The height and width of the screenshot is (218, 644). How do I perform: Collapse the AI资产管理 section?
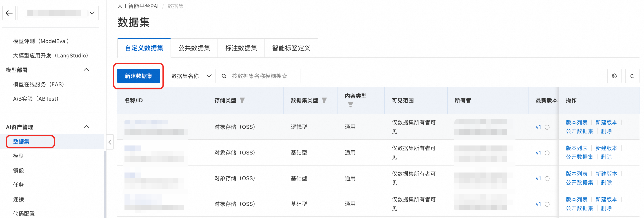(x=86, y=127)
